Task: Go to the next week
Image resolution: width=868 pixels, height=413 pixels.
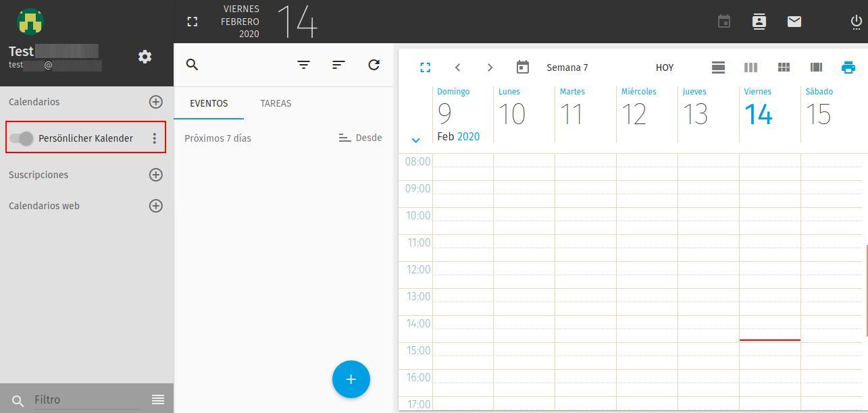Action: click(490, 67)
